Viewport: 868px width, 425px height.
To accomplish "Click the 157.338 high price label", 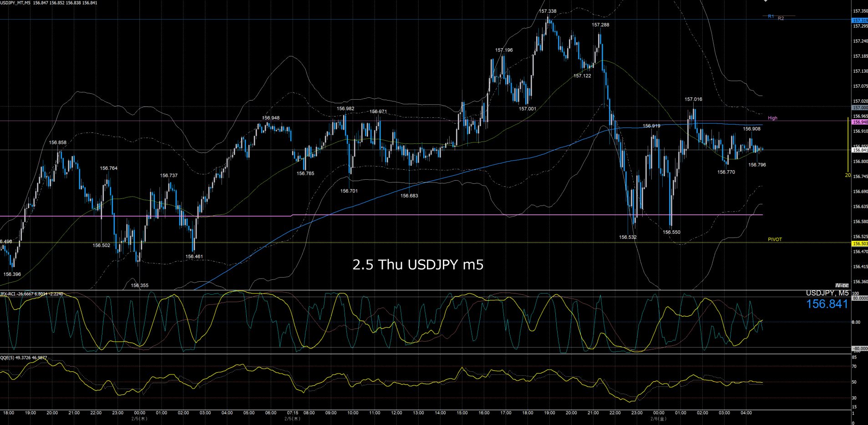I will 547,11.
